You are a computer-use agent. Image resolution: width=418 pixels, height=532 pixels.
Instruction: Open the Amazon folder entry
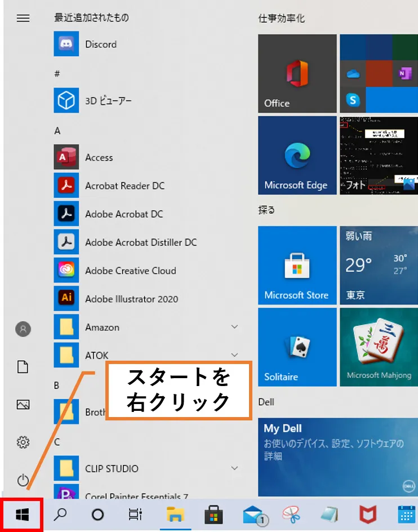[146, 327]
